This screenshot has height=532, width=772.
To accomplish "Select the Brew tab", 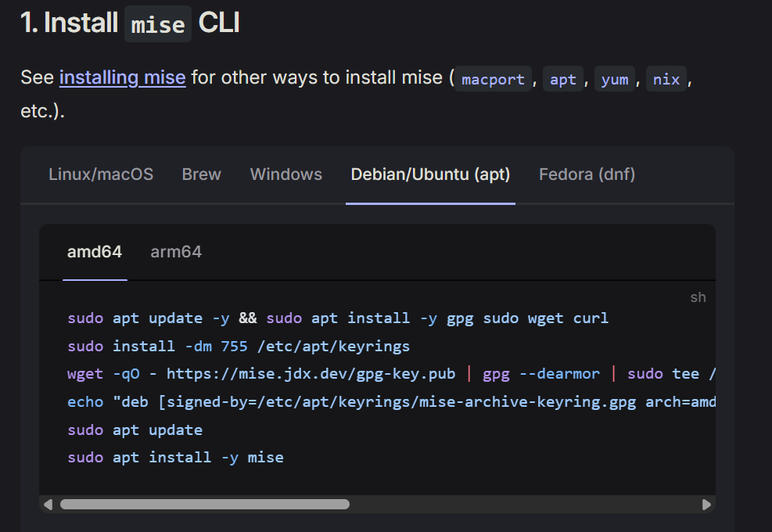I will tap(201, 174).
